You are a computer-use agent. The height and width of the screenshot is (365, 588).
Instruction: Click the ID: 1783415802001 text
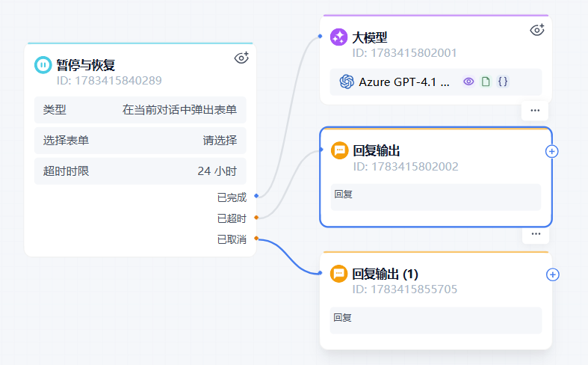pos(404,53)
